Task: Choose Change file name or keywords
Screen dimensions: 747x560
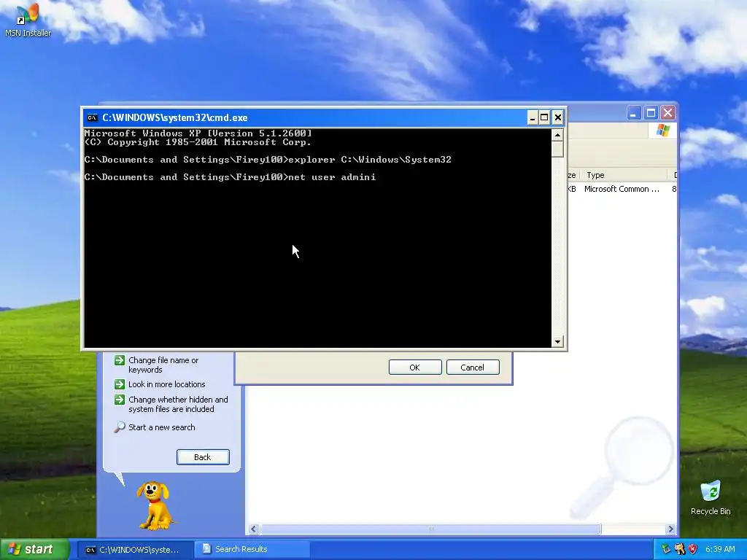Action: 163,365
